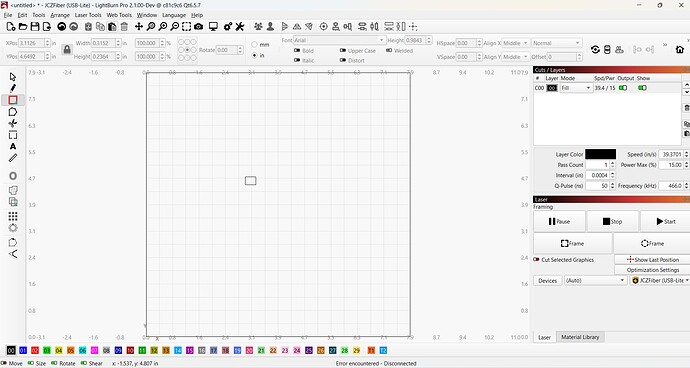Select red palette swatch 02
Image resolution: width=690 pixels, height=368 pixels.
[35, 350]
